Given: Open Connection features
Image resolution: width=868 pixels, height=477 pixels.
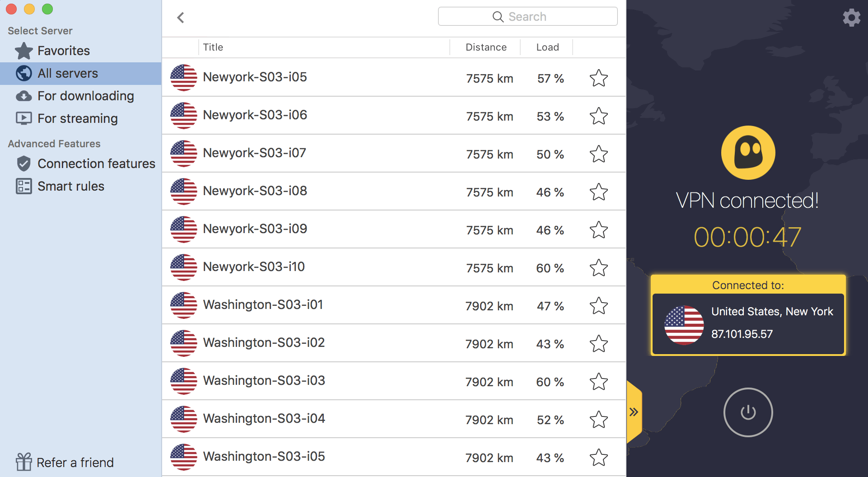Looking at the screenshot, I should pyautogui.click(x=80, y=164).
